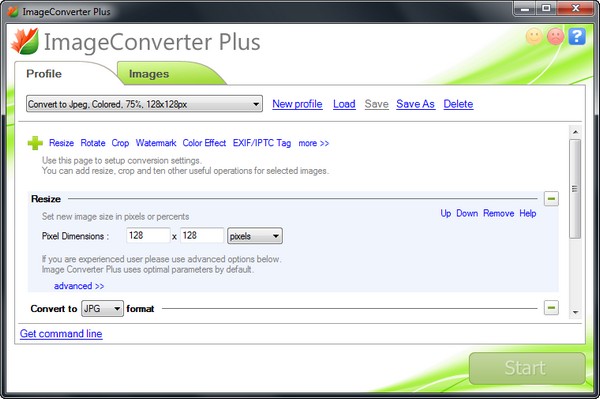Click the scrollbar down arrow
The height and width of the screenshot is (399, 600).
[575, 312]
